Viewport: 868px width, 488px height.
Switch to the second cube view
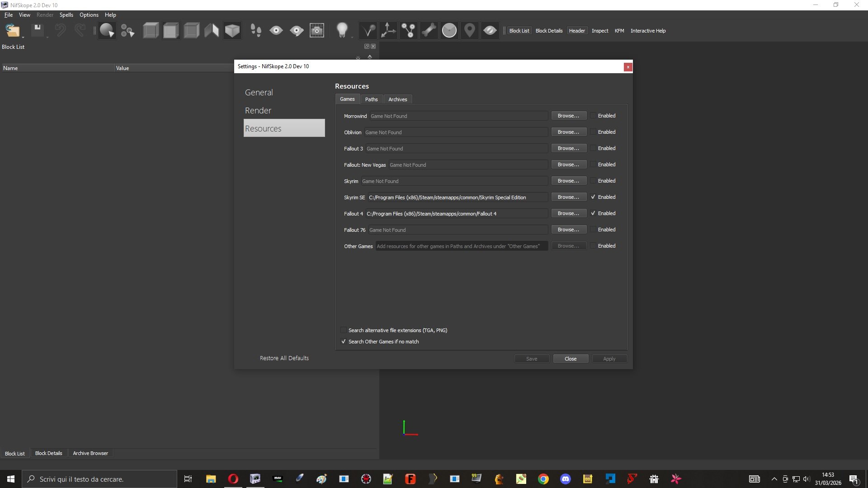pyautogui.click(x=171, y=31)
